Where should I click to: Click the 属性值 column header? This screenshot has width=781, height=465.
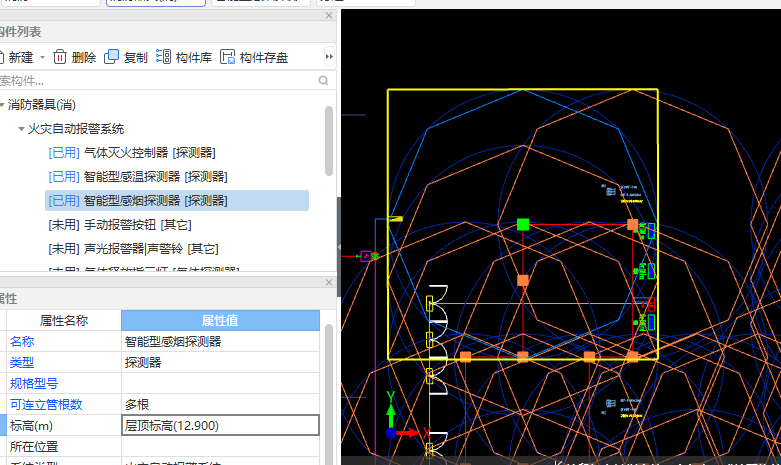tap(220, 321)
